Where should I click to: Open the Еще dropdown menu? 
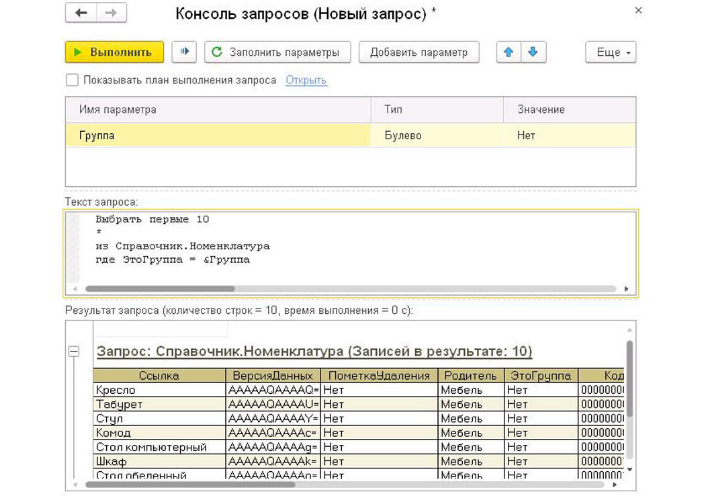coord(609,52)
